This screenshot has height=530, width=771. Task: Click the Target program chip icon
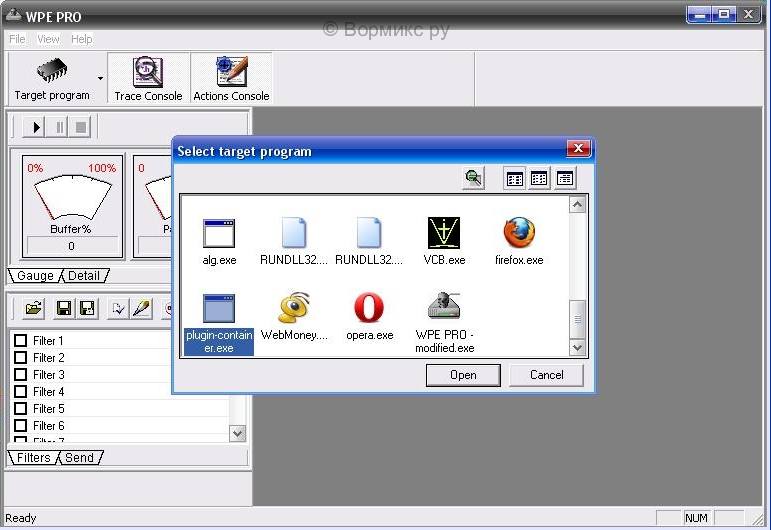tap(51, 72)
